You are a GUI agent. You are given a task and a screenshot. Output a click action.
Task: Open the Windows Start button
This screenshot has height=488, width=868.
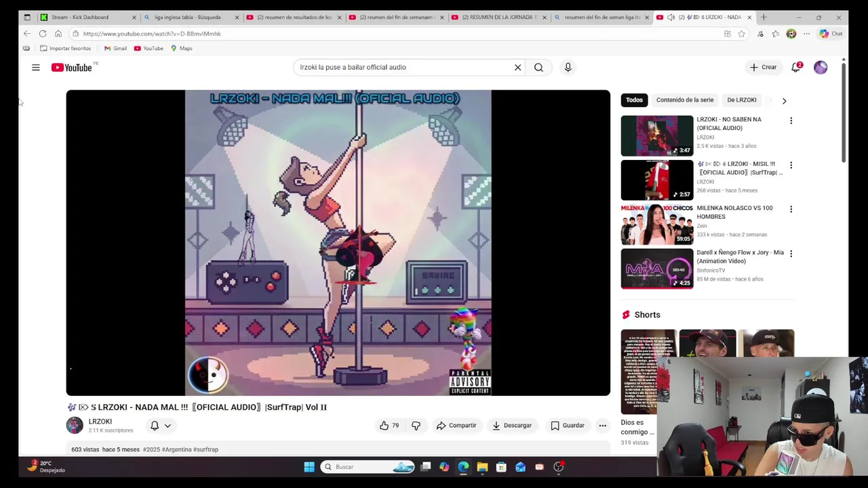click(309, 466)
